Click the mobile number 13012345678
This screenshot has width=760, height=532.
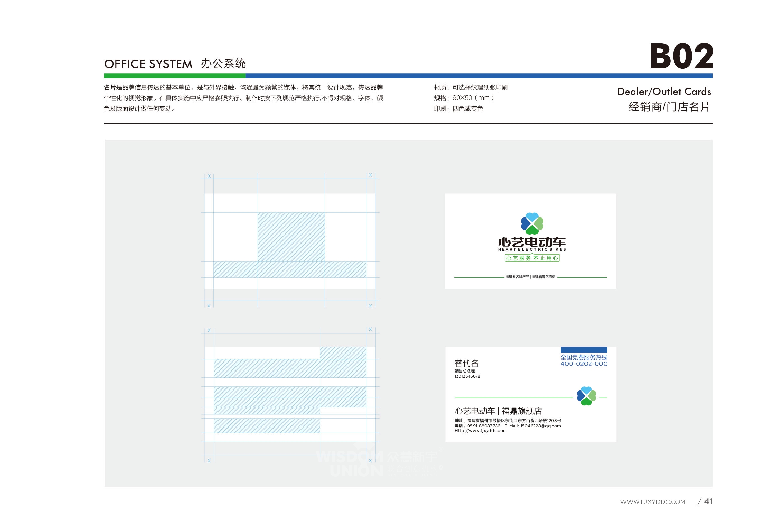[467, 376]
